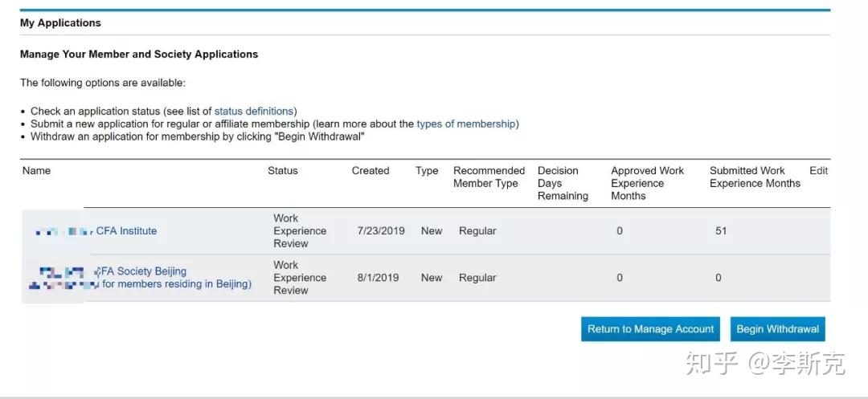Select the Decision Days Remaining header

[x=562, y=183]
